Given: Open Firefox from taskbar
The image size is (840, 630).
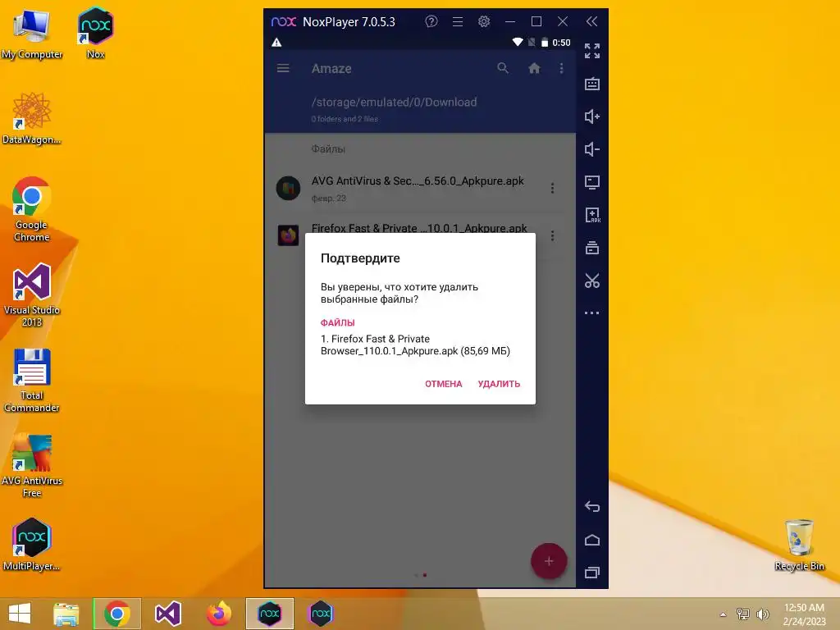Looking at the screenshot, I should point(218,614).
